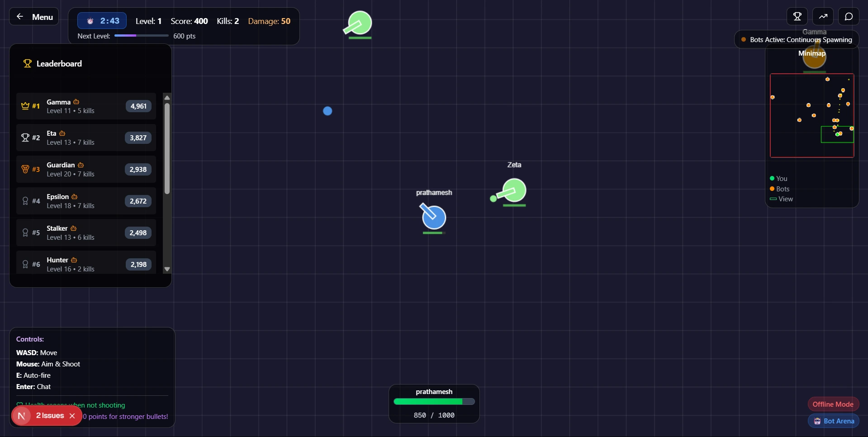Select Gamma's first-place leaderboard entry
Screen dimensions: 868x437
click(x=86, y=106)
